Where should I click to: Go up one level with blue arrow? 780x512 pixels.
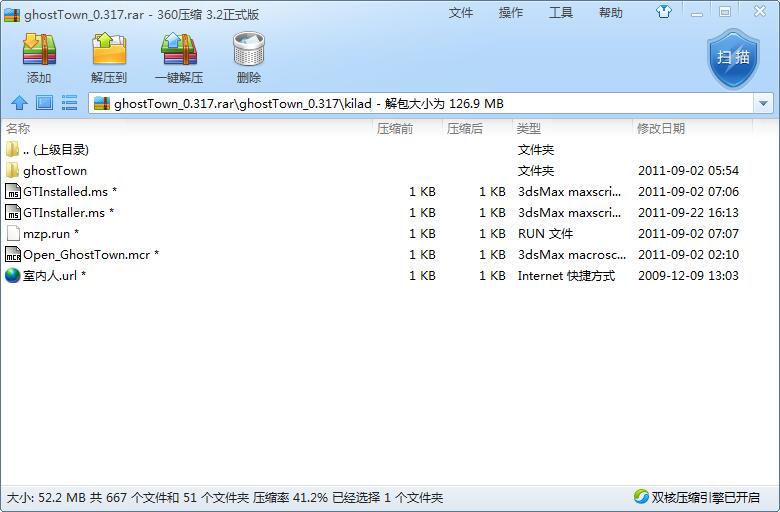(x=19, y=103)
